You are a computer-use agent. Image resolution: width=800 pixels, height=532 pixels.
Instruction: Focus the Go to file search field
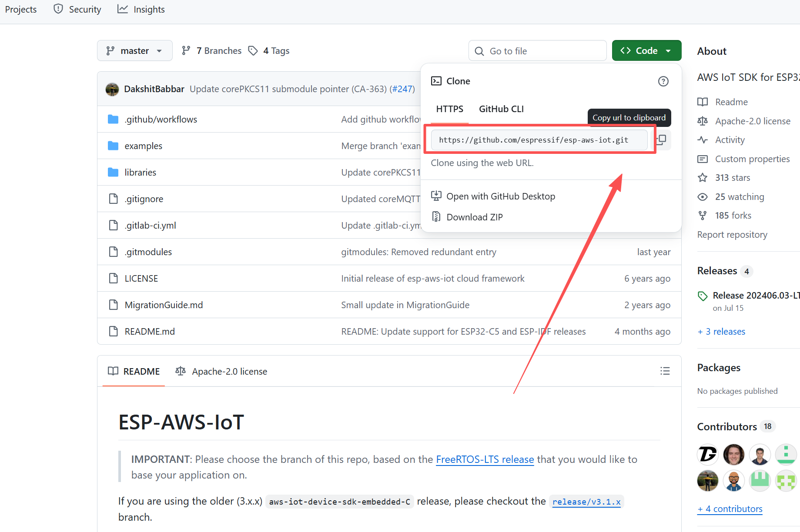[537, 51]
